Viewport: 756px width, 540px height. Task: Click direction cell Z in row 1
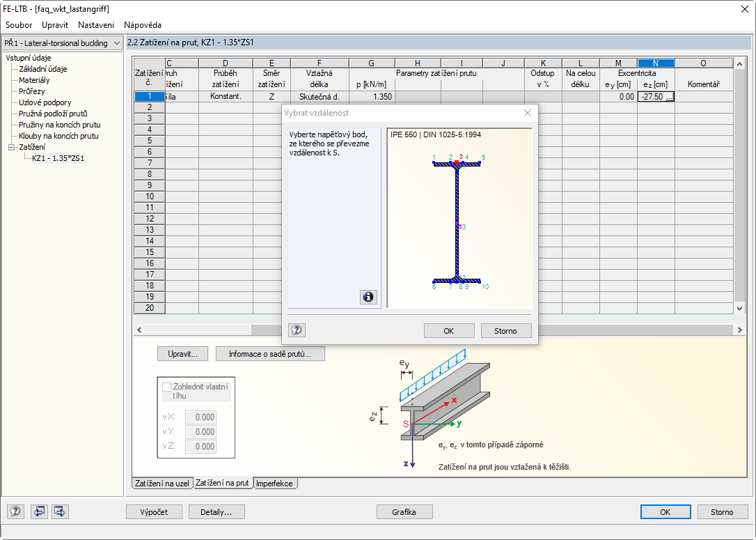tap(272, 97)
